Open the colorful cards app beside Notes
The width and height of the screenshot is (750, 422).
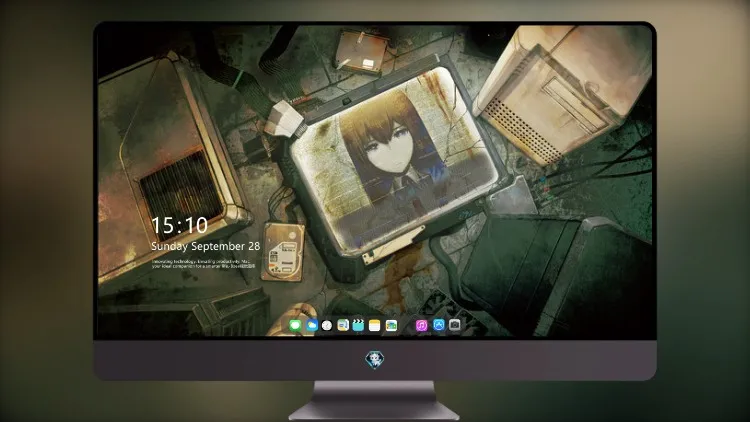pyautogui.click(x=391, y=326)
